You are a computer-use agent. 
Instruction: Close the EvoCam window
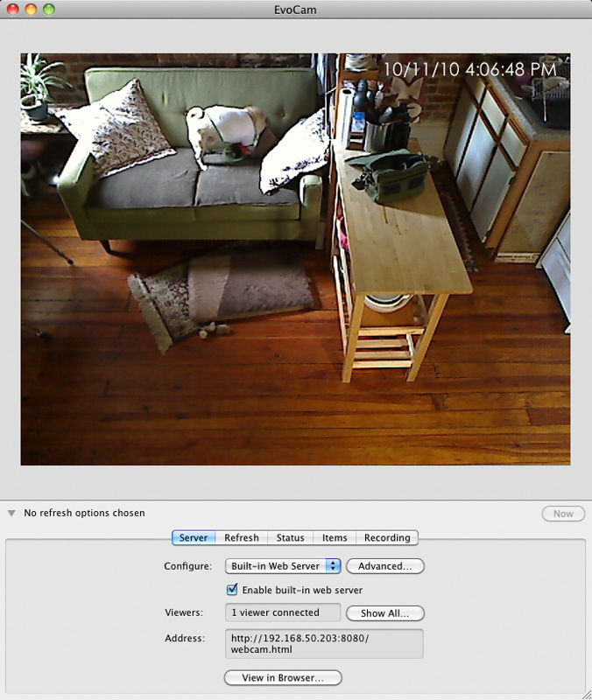[13, 9]
